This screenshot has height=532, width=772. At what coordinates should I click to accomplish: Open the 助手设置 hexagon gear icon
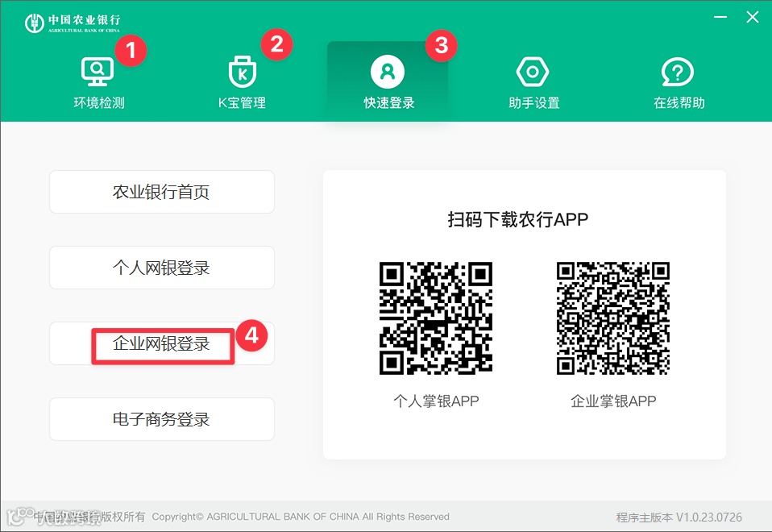532,72
